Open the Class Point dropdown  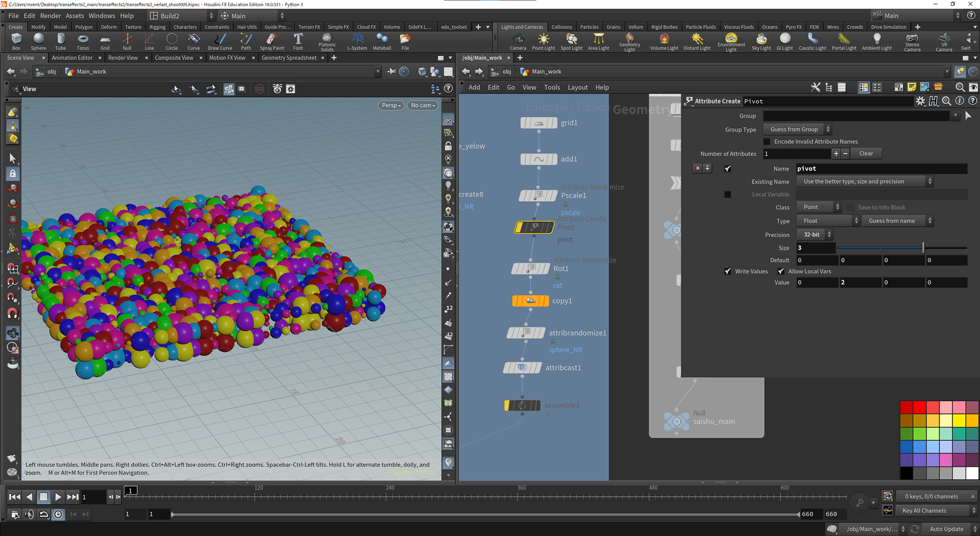pyautogui.click(x=819, y=207)
